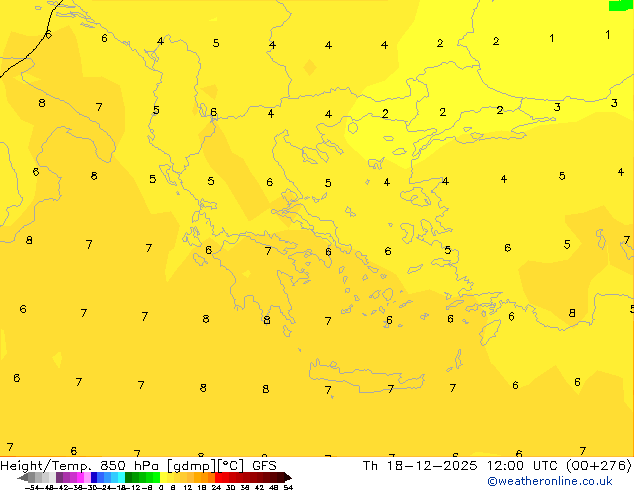Click the bright red 24 swatch in legend
Viewport: 634px width, 490px height.
point(218,477)
